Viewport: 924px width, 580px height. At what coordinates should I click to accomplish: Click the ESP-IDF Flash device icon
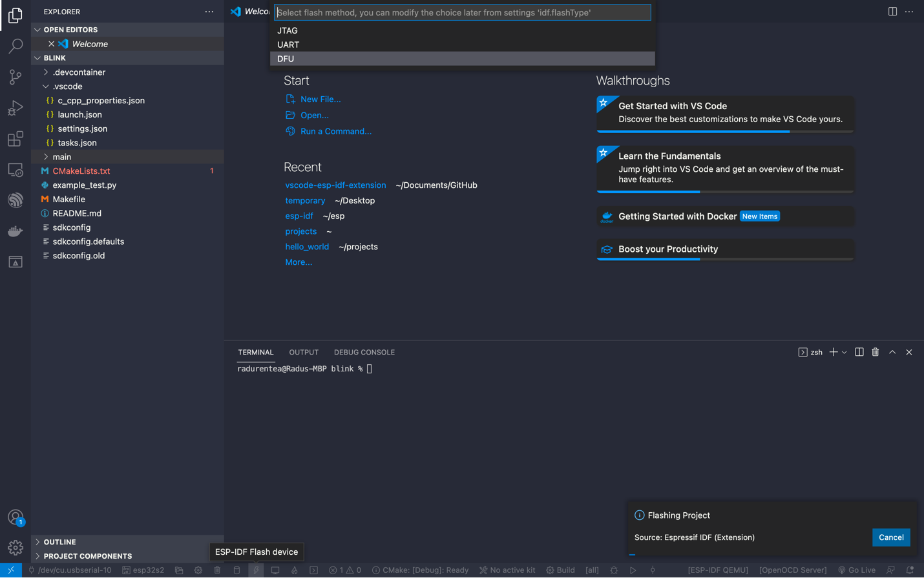[x=256, y=570]
